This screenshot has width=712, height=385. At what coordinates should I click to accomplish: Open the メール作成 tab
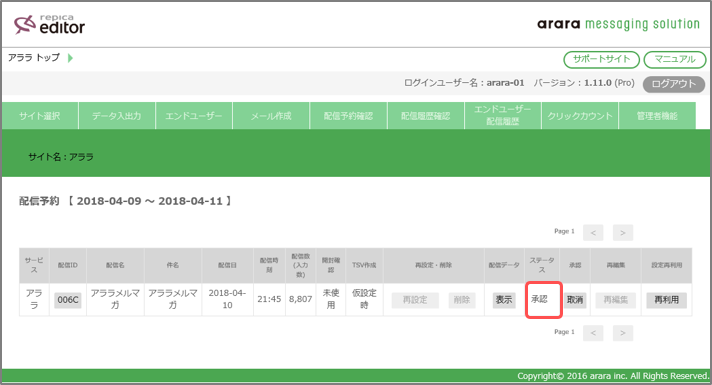click(x=271, y=116)
